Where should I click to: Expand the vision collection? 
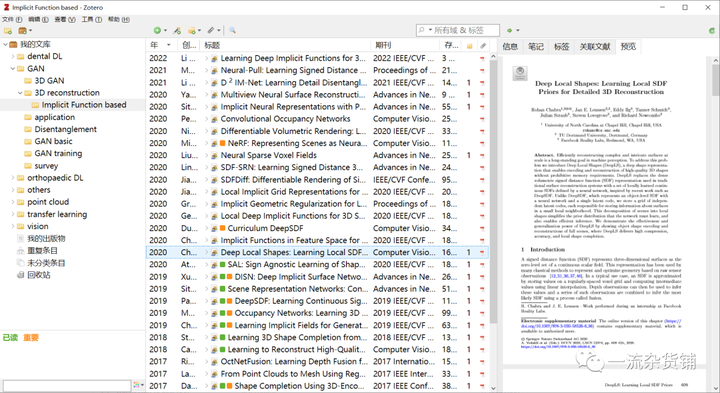[13, 226]
